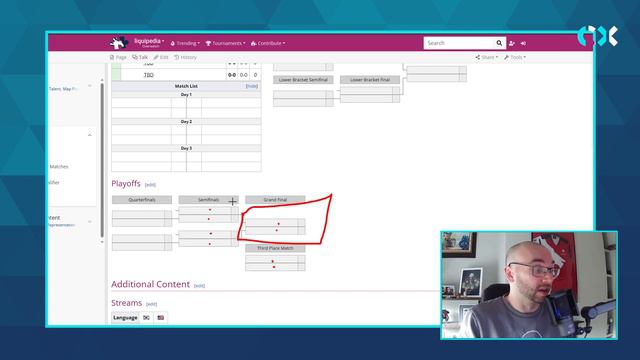Click the edit link beside Streams

[x=151, y=304]
